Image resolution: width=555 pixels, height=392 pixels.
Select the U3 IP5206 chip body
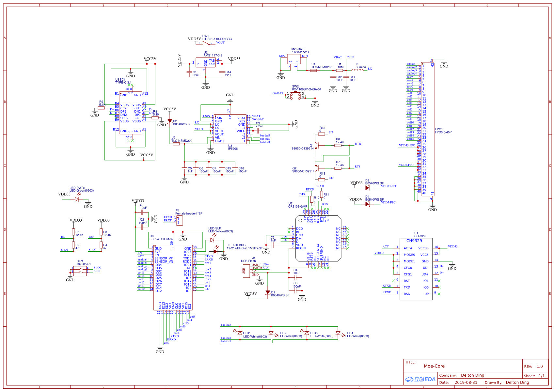(230, 129)
